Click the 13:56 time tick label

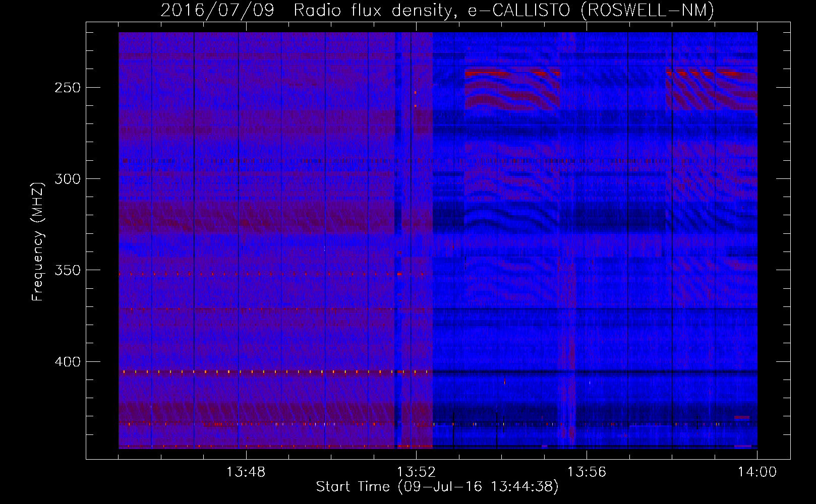pos(587,472)
